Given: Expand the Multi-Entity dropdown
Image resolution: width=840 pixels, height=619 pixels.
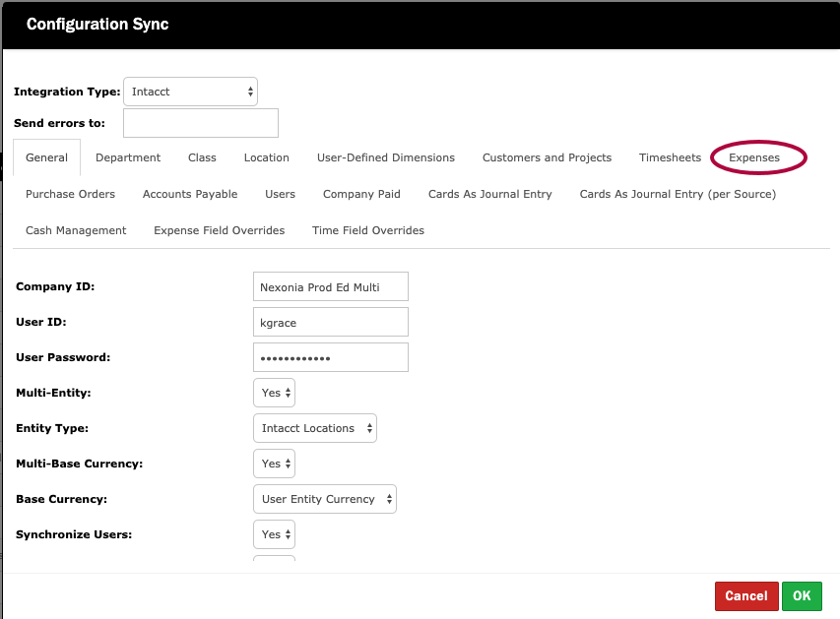Looking at the screenshot, I should tap(274, 393).
